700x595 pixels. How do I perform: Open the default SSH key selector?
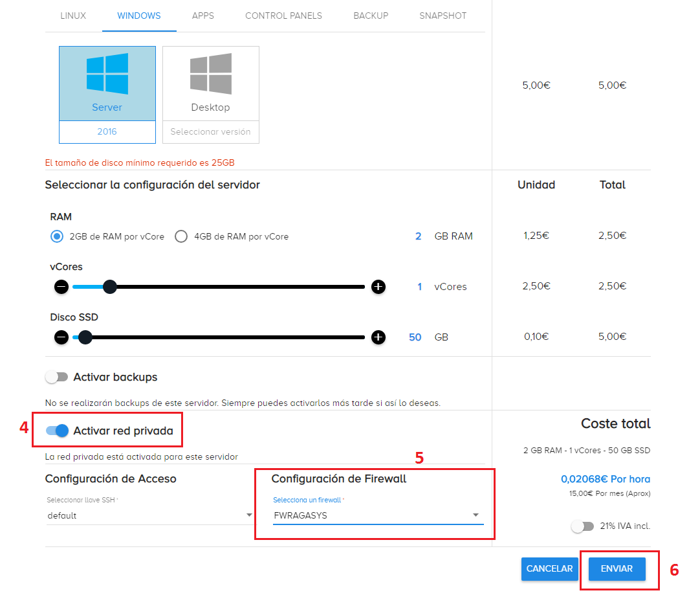pyautogui.click(x=149, y=515)
